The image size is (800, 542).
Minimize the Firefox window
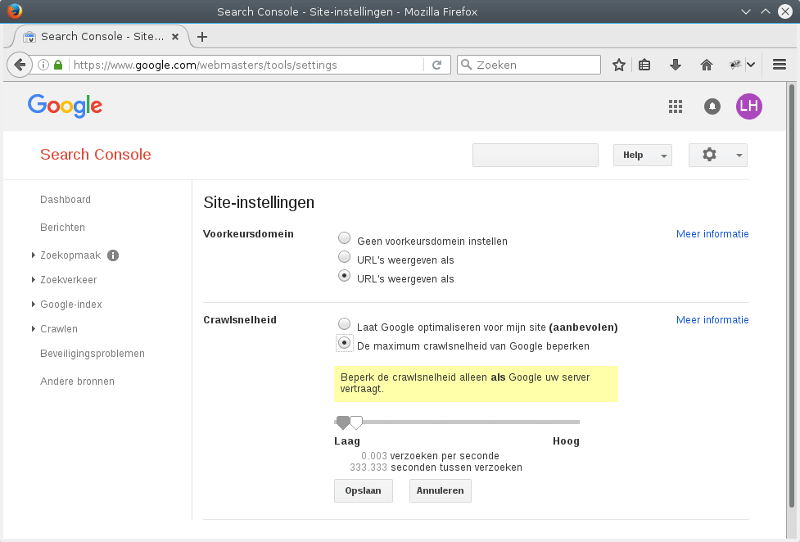click(x=745, y=11)
